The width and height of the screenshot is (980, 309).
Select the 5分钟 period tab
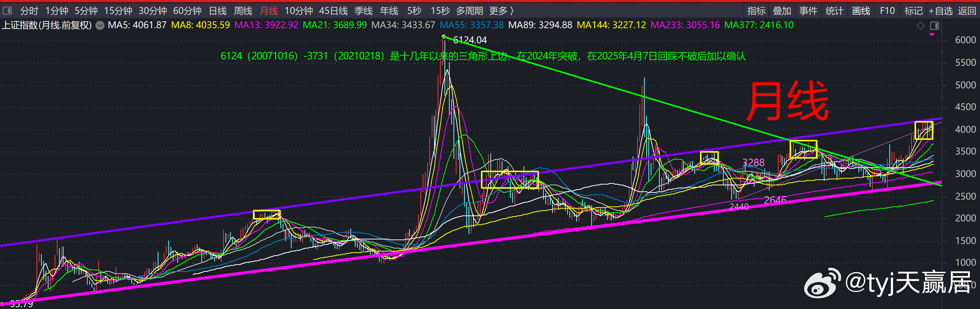point(86,11)
